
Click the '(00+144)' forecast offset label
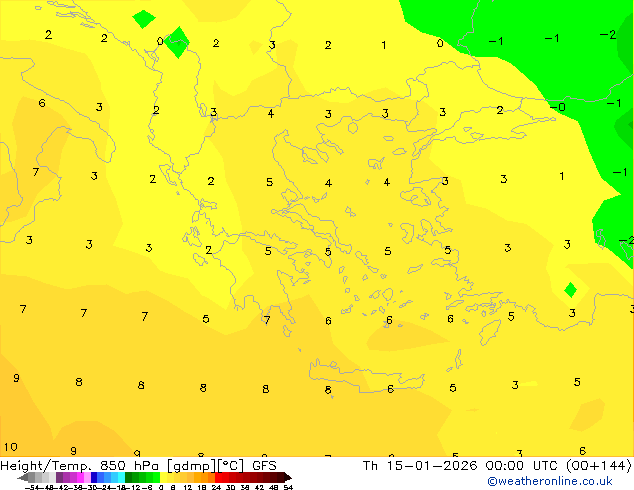(599, 466)
